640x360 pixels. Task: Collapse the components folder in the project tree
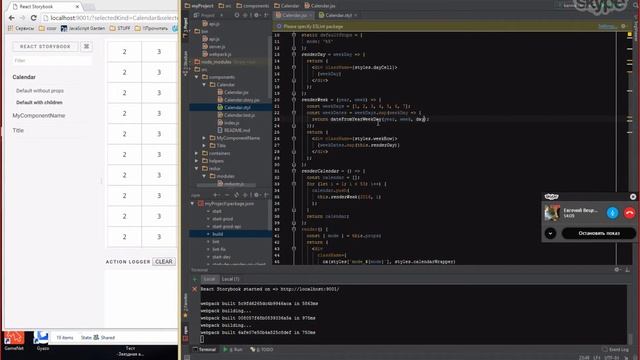coord(197,77)
